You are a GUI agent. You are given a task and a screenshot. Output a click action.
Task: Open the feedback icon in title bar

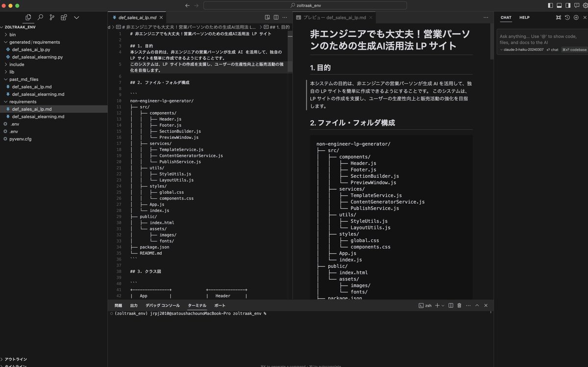(577, 5)
